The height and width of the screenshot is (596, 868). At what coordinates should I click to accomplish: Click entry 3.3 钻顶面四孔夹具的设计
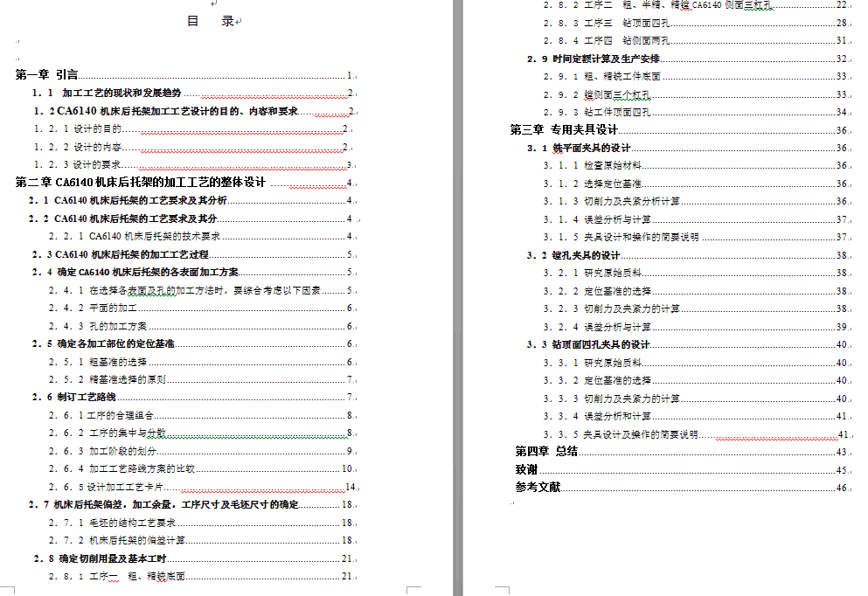[689, 345]
